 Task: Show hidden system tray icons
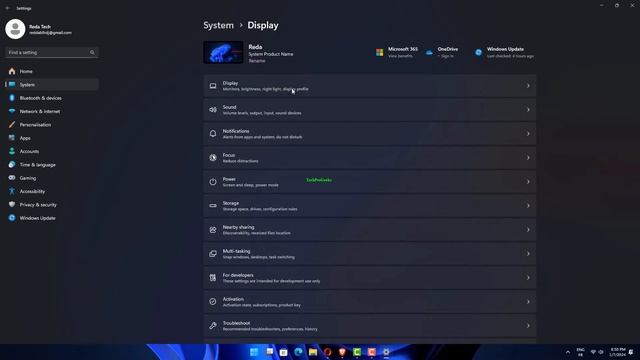click(568, 352)
